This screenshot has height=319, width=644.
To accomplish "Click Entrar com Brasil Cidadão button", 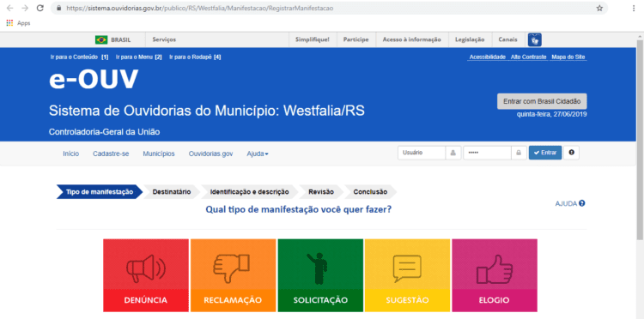I will coord(542,101).
